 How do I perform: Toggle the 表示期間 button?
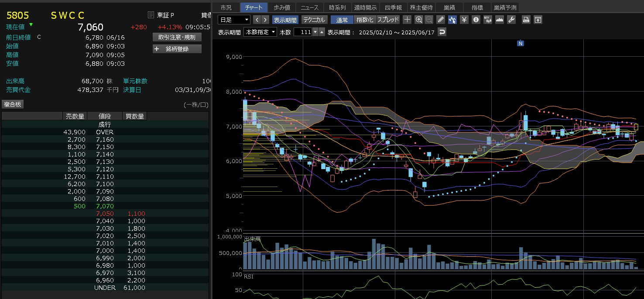point(285,20)
